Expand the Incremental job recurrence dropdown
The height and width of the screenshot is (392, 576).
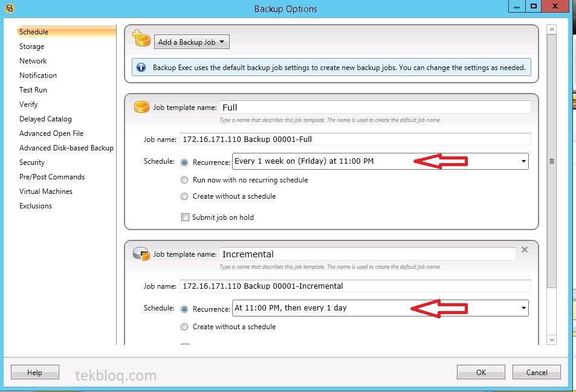(x=523, y=308)
